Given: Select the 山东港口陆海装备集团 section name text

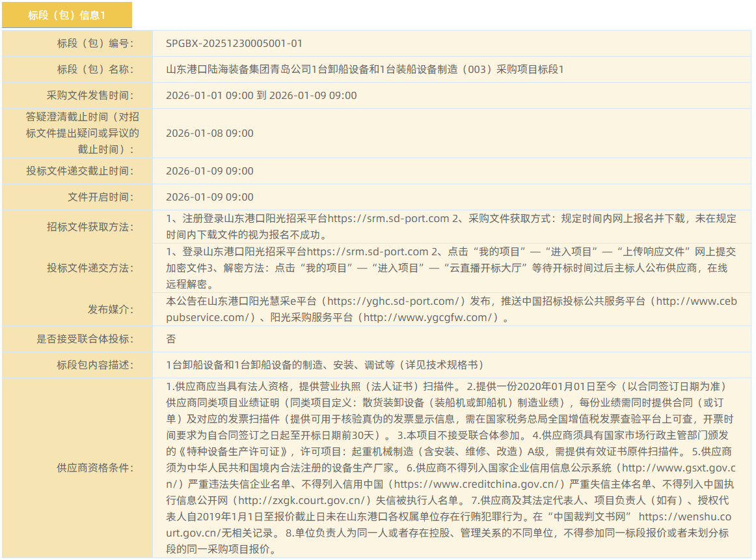Looking at the screenshot, I should (364, 69).
